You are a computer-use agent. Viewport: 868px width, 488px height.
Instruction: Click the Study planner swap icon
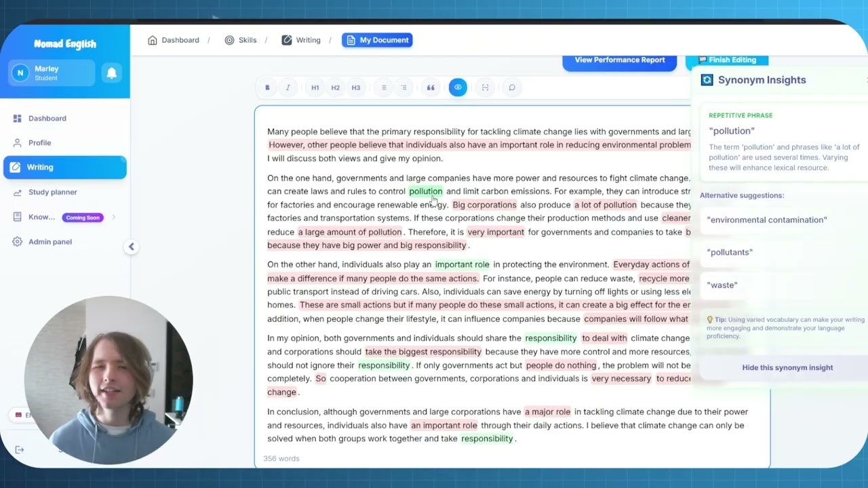17,192
